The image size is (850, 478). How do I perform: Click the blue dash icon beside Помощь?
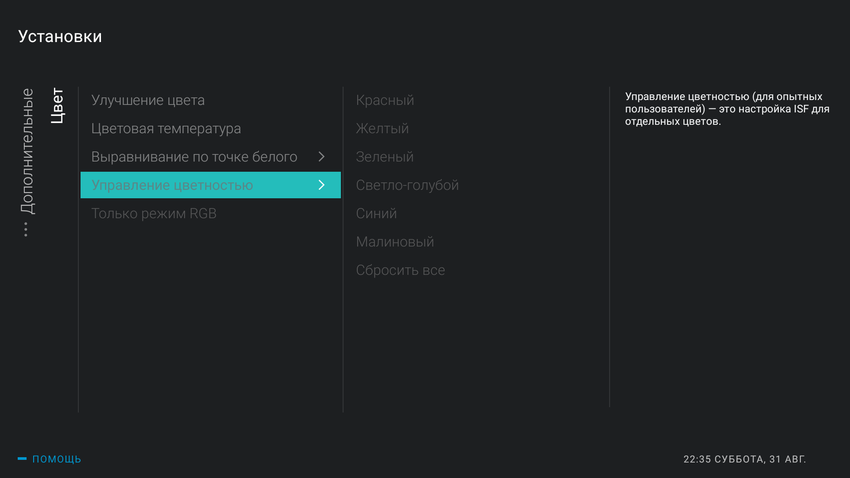pos(22,459)
